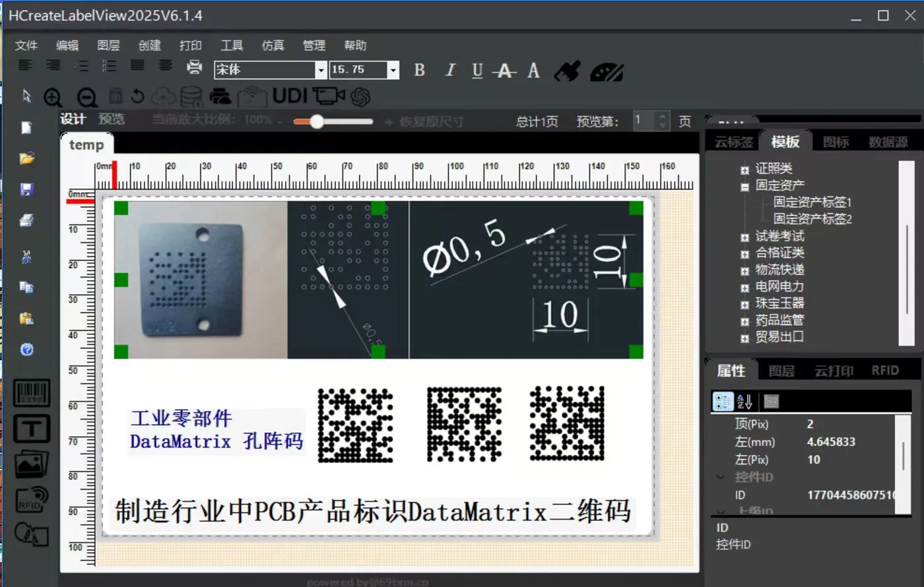This screenshot has height=587, width=924.
Task: Open the 文件 menu
Action: point(26,46)
